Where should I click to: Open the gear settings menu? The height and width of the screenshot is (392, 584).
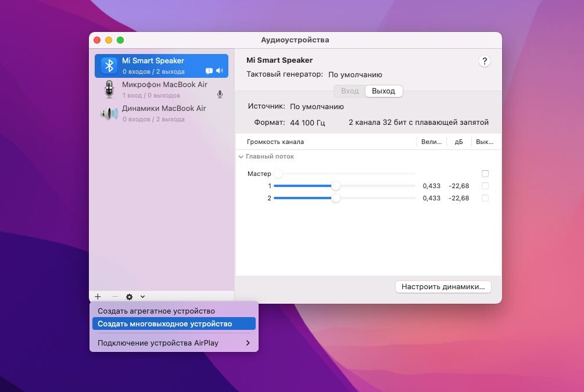pyautogui.click(x=129, y=297)
